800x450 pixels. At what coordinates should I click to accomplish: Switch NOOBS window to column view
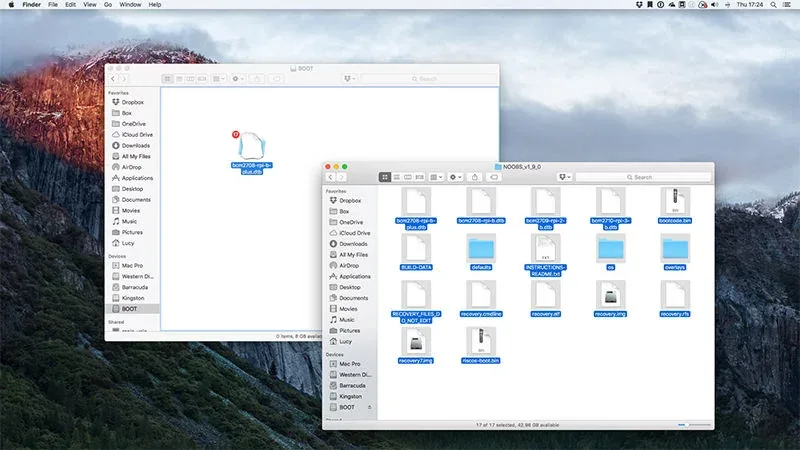tap(408, 177)
